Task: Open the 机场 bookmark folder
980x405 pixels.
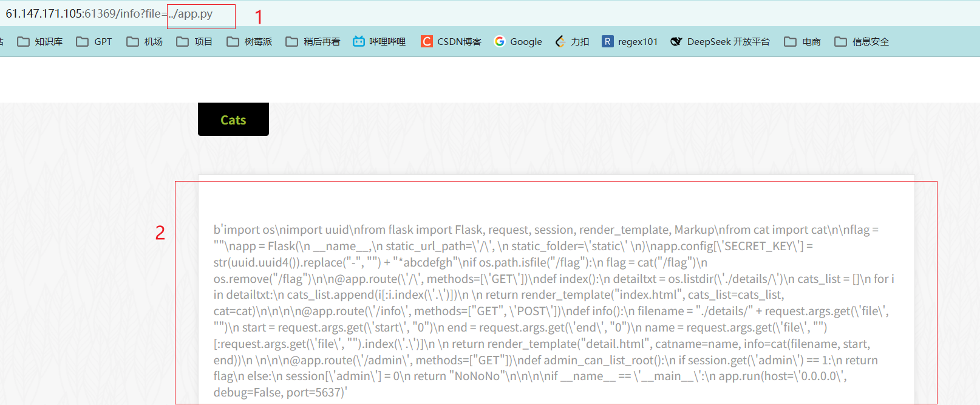Action: point(145,41)
